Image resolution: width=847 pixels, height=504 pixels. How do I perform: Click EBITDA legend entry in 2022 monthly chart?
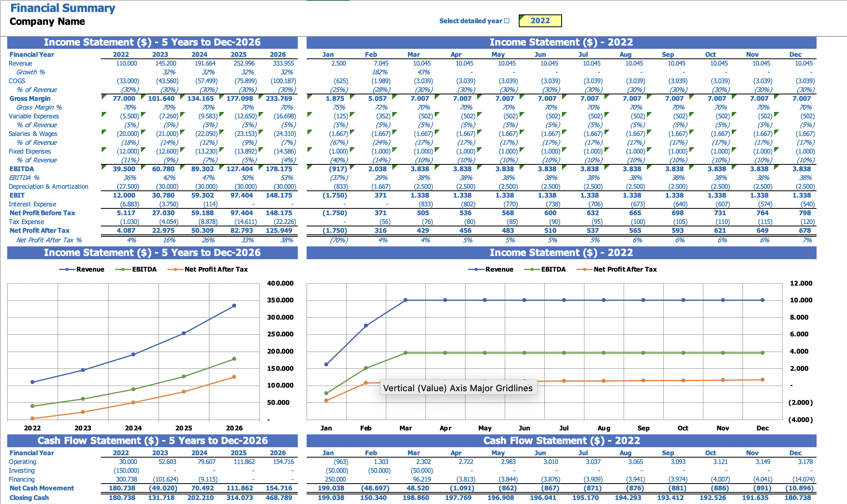coord(553,270)
